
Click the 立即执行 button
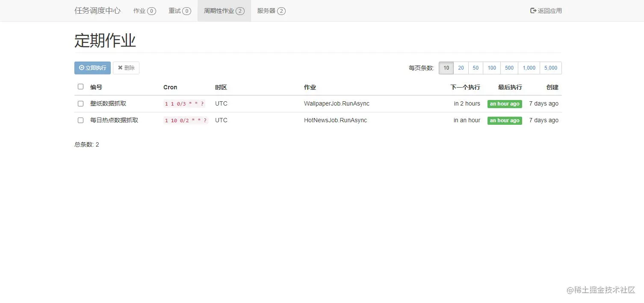coord(92,68)
